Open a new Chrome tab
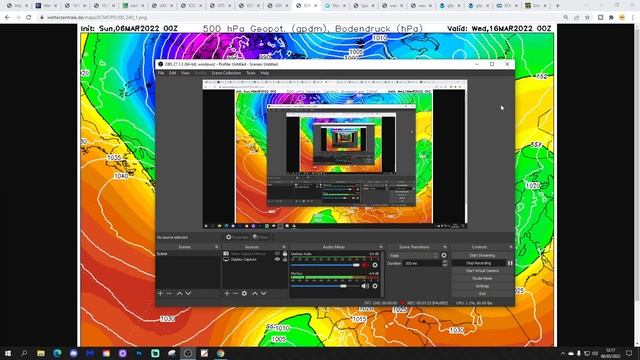 (x=558, y=6)
